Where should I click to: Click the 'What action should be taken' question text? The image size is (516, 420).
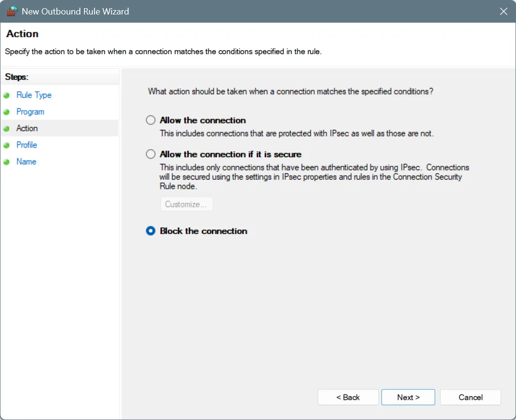[x=291, y=91]
